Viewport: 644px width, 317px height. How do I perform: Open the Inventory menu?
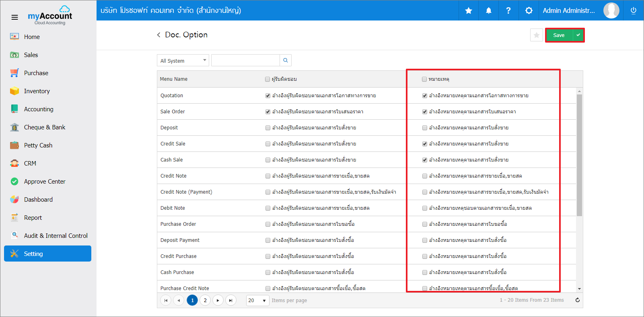[x=37, y=91]
